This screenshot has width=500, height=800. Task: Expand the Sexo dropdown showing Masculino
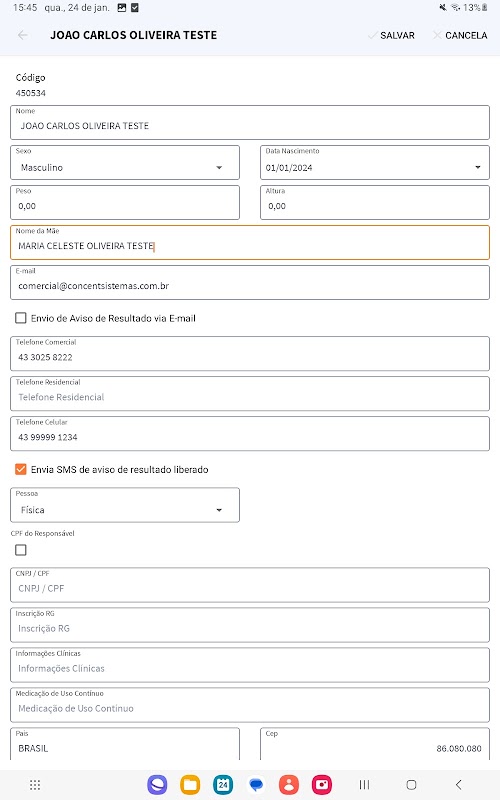click(125, 163)
